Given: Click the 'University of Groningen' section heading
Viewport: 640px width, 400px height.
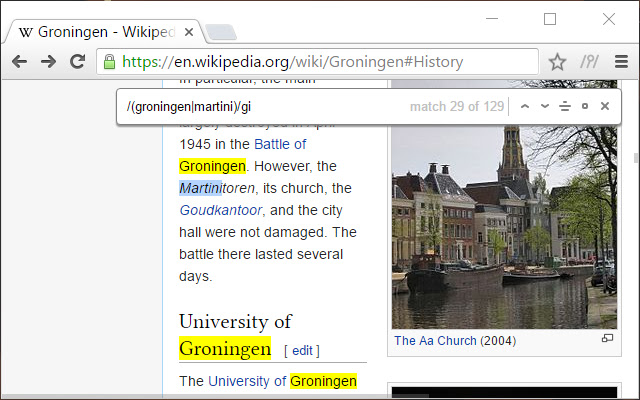Looking at the screenshot, I should 236,335.
